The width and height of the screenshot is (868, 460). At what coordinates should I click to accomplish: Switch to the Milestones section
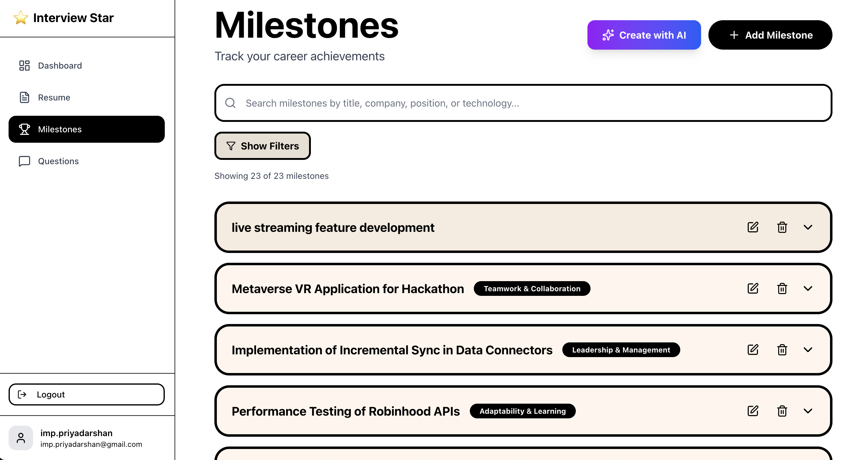pos(59,129)
